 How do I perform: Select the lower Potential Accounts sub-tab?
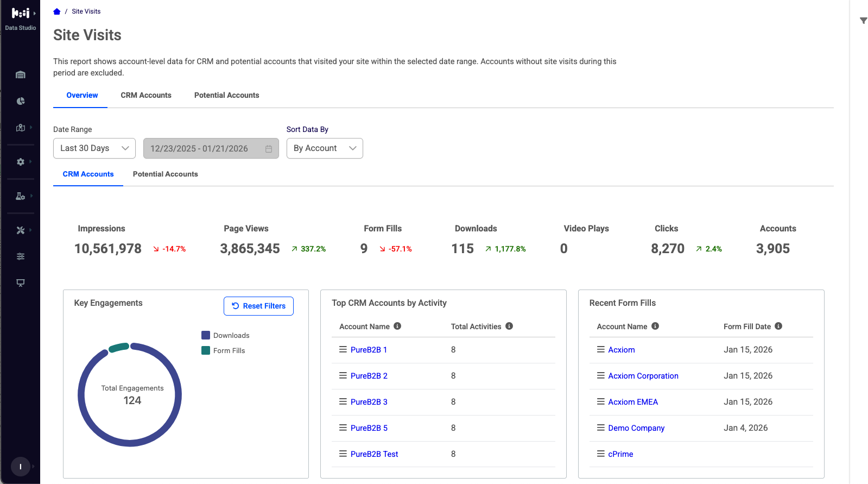pyautogui.click(x=166, y=174)
